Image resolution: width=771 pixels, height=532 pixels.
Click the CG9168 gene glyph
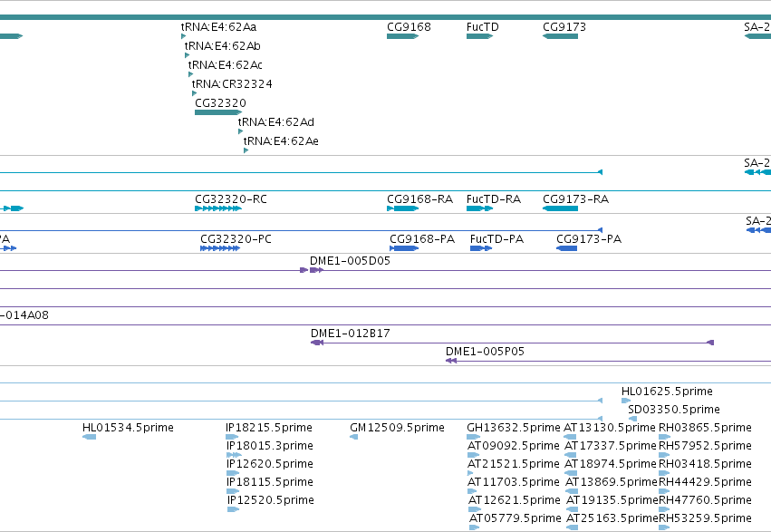pyautogui.click(x=402, y=36)
